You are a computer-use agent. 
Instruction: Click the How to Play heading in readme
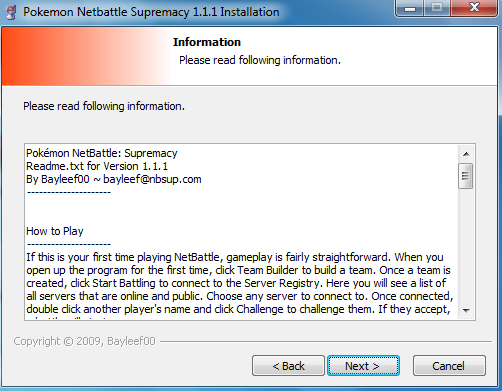[55, 231]
